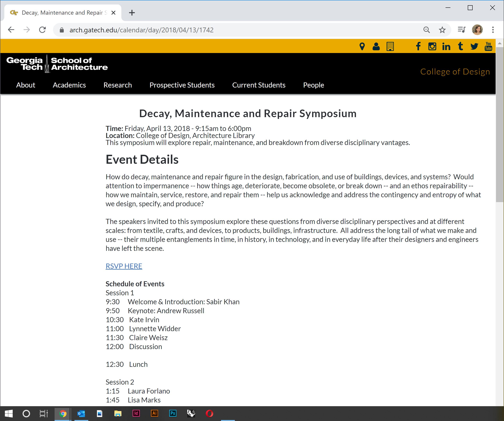Click the zoom magnifier in address bar
This screenshot has height=421, width=504.
point(426,30)
